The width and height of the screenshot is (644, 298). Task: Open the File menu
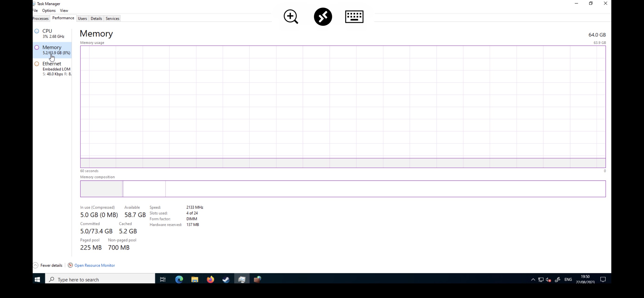(35, 10)
